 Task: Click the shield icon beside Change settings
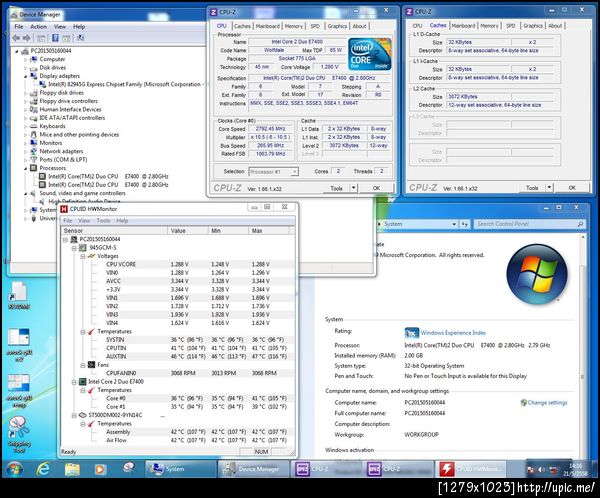(523, 402)
